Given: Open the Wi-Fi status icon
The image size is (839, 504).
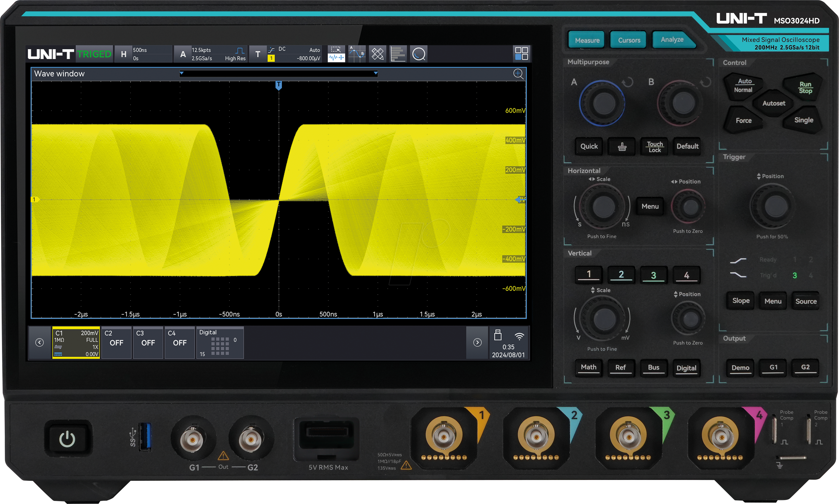Looking at the screenshot, I should pyautogui.click(x=519, y=336).
